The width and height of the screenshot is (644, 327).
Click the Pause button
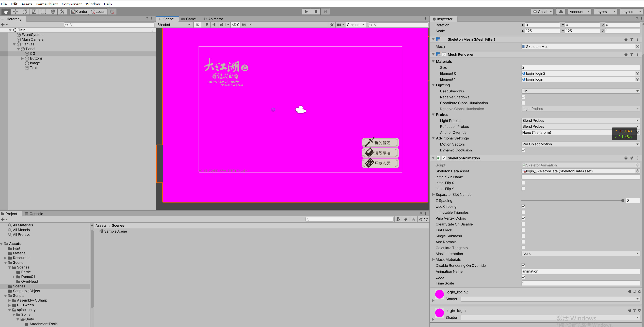click(316, 11)
